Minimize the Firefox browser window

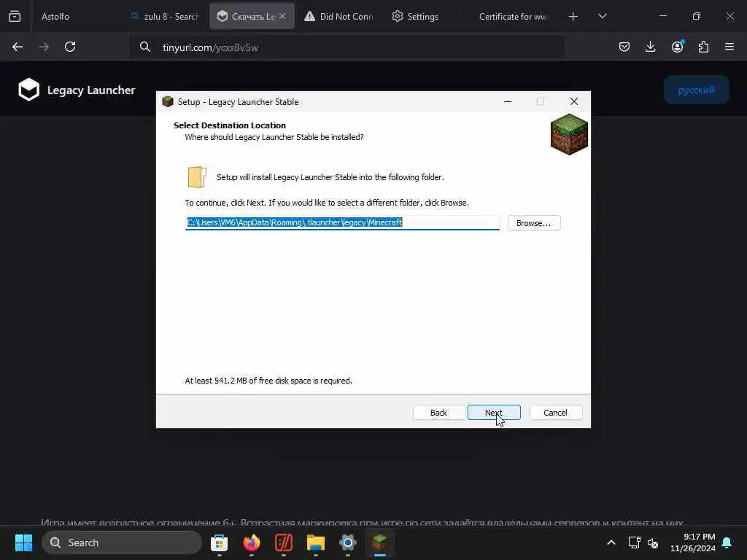point(662,16)
